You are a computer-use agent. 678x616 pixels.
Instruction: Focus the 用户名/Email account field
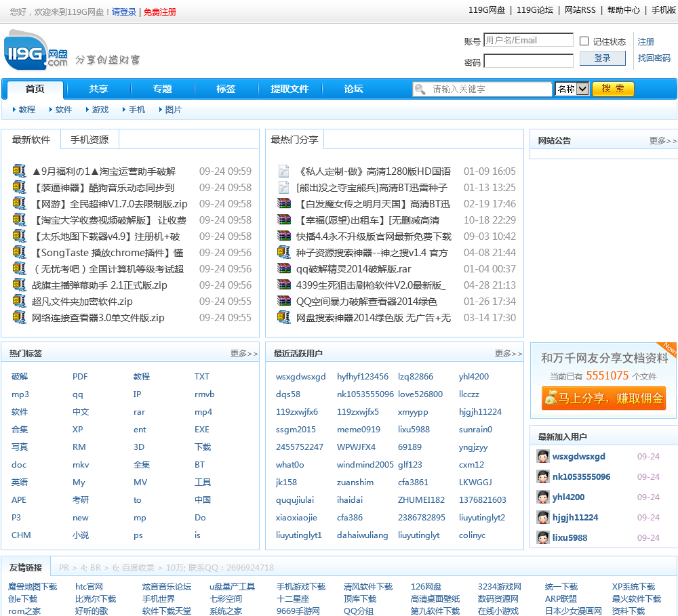528,40
